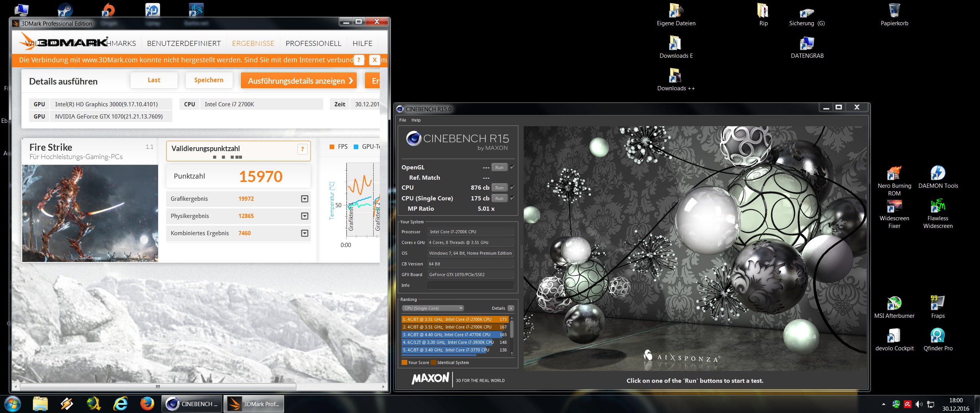Image resolution: width=980 pixels, height=413 pixels.
Task: Click the 3DMark horizontal scrollbar
Action: 158,387
